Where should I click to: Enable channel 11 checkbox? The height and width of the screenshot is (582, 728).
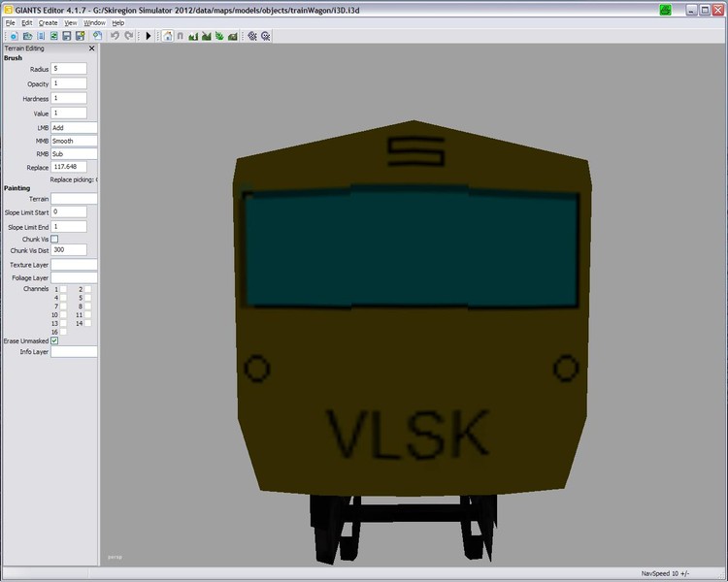pyautogui.click(x=87, y=314)
